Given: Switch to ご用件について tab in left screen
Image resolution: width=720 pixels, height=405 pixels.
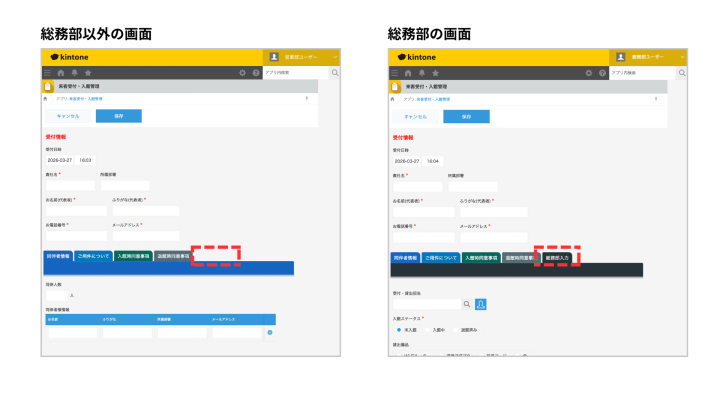Looking at the screenshot, I should click(x=93, y=256).
